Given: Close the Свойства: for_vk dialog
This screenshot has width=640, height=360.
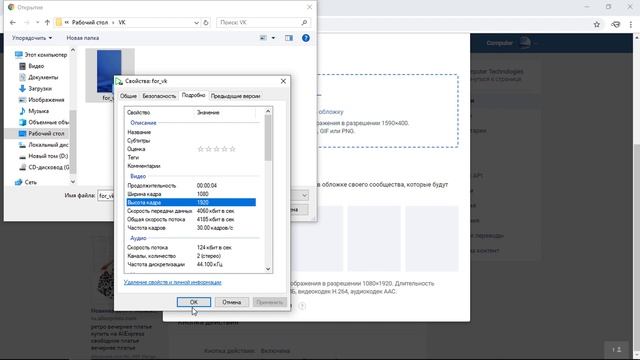Looking at the screenshot, I should 283,81.
